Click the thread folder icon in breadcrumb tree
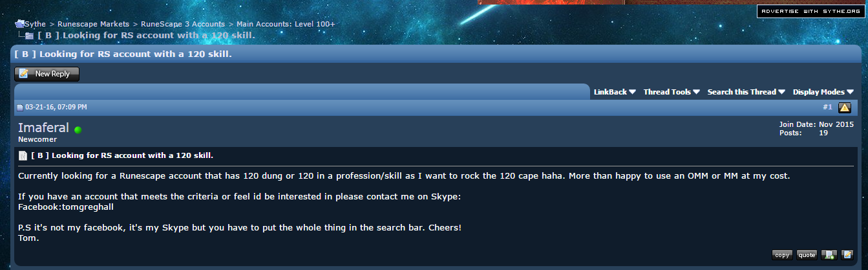Screen dimensions: 868x270 [29, 36]
